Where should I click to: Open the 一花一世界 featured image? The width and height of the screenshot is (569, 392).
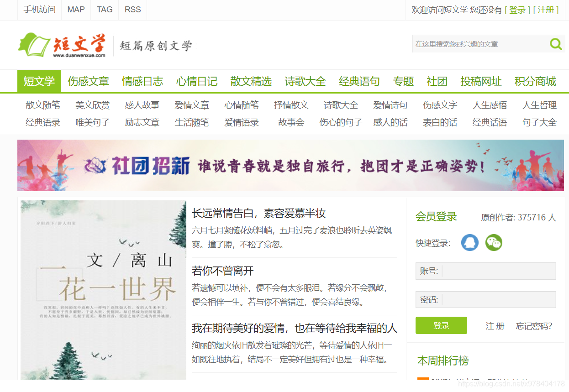(103, 290)
